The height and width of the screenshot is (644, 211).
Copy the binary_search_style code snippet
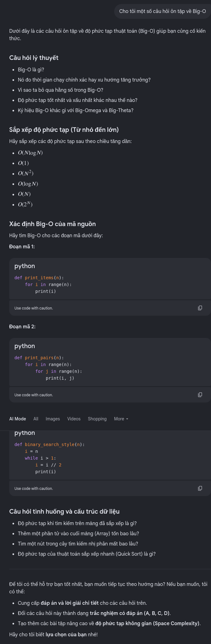(x=200, y=488)
